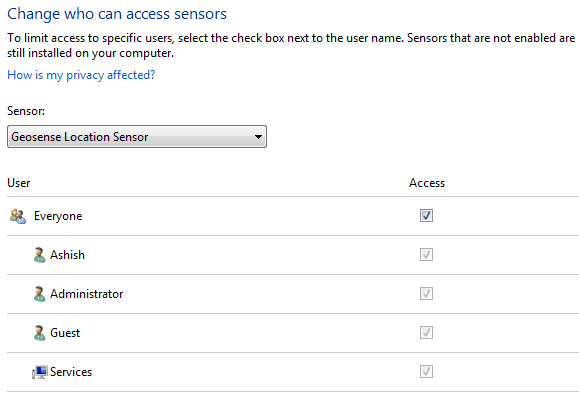Screen dimensions: 579x416
Task: Click the Services computer icon
Action: [40, 372]
